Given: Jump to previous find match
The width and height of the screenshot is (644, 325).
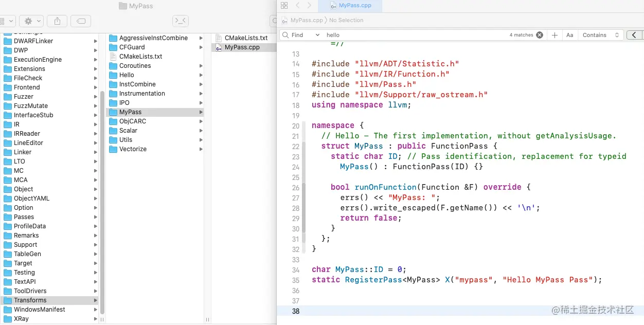Looking at the screenshot, I should [635, 35].
